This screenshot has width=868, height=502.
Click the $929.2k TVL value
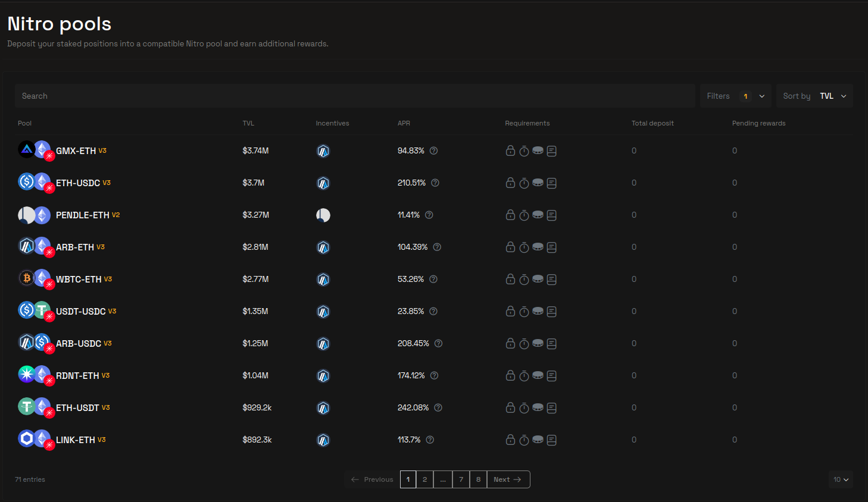coord(257,407)
